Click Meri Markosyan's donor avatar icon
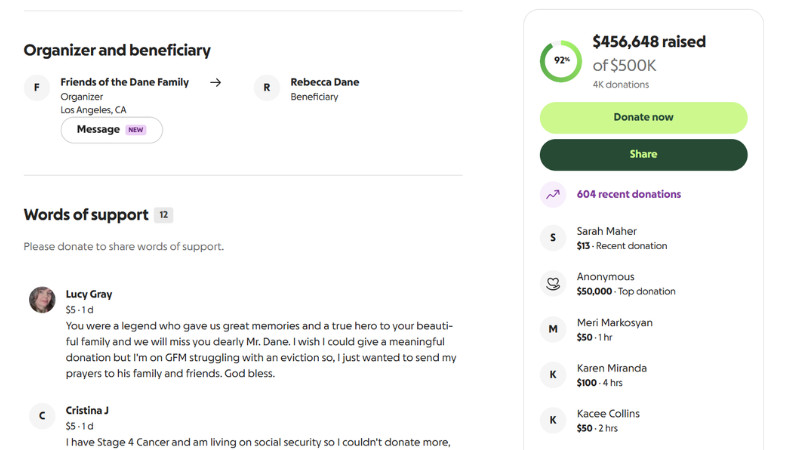 coord(553,329)
